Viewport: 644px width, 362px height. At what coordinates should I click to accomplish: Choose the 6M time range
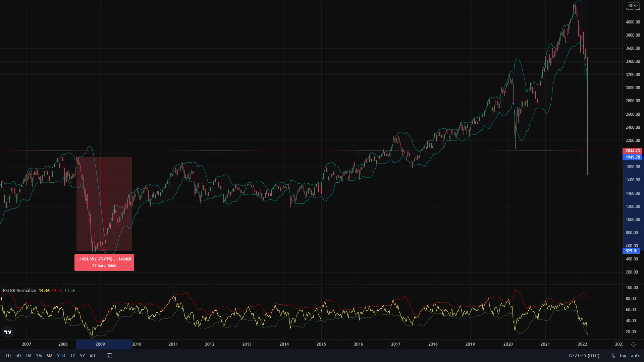click(49, 356)
